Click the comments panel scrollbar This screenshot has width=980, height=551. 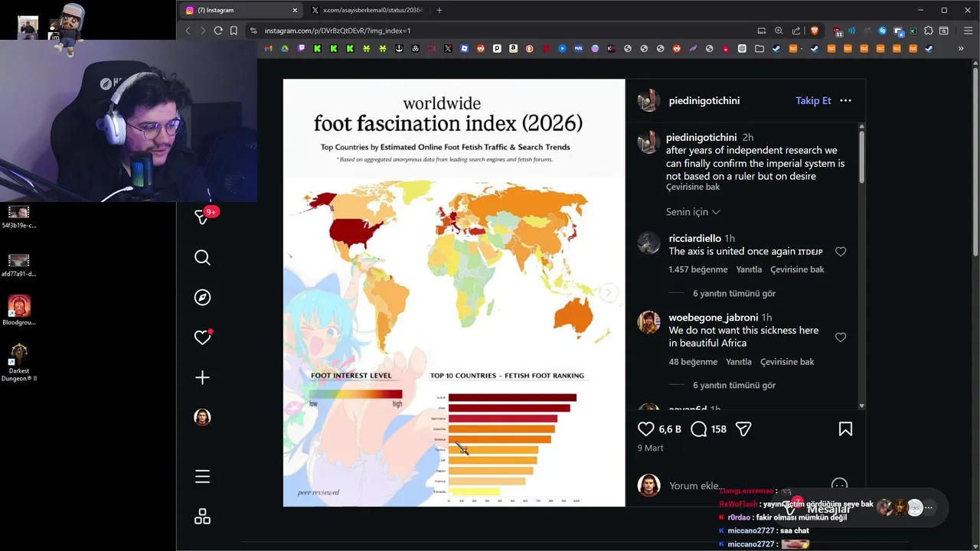point(862,157)
